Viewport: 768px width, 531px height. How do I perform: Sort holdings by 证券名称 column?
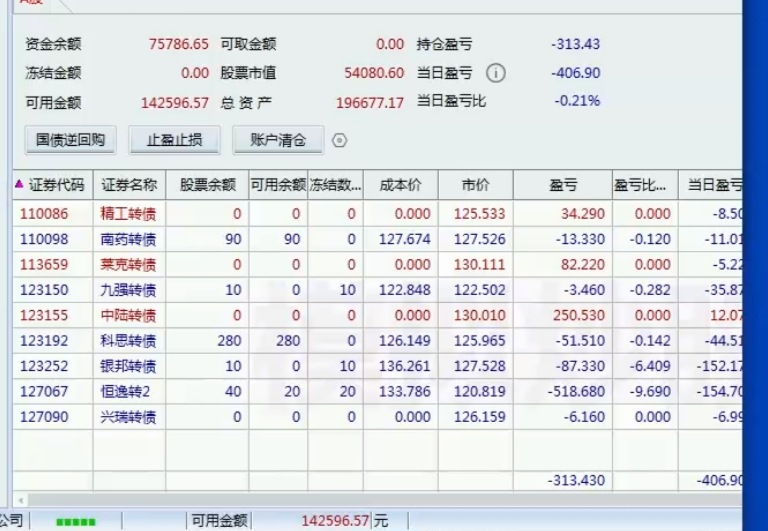pos(129,185)
